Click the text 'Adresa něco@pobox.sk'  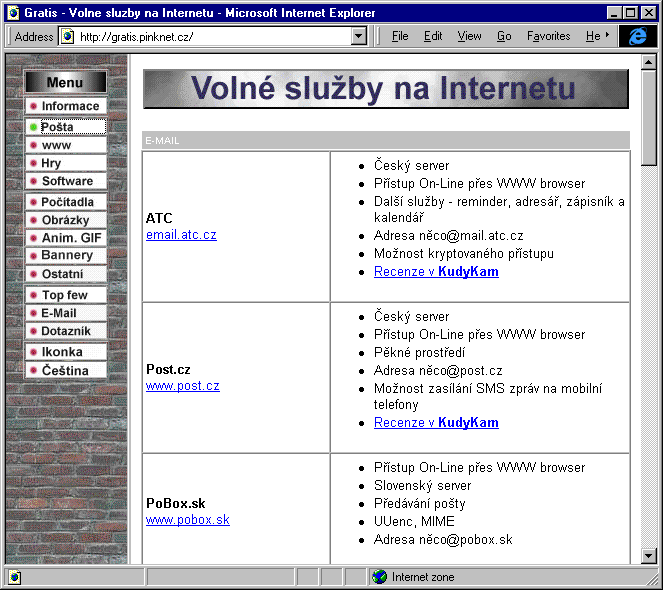pos(443,540)
